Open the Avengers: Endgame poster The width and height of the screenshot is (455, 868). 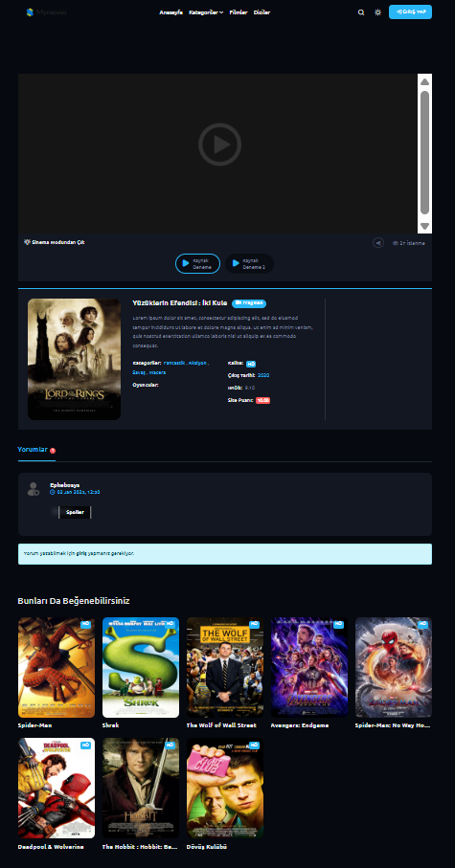click(x=309, y=667)
